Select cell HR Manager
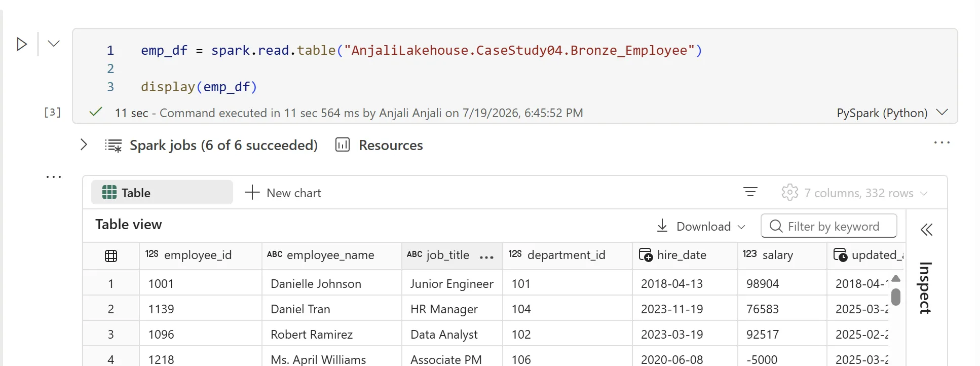This screenshot has height=366, width=980. coord(452,309)
